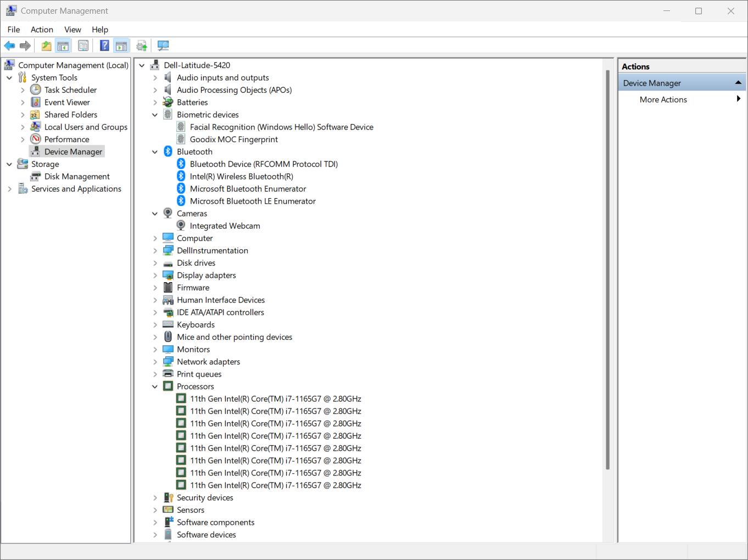Click the Update device driver toolbar icon
The image size is (748, 560).
pyautogui.click(x=142, y=46)
